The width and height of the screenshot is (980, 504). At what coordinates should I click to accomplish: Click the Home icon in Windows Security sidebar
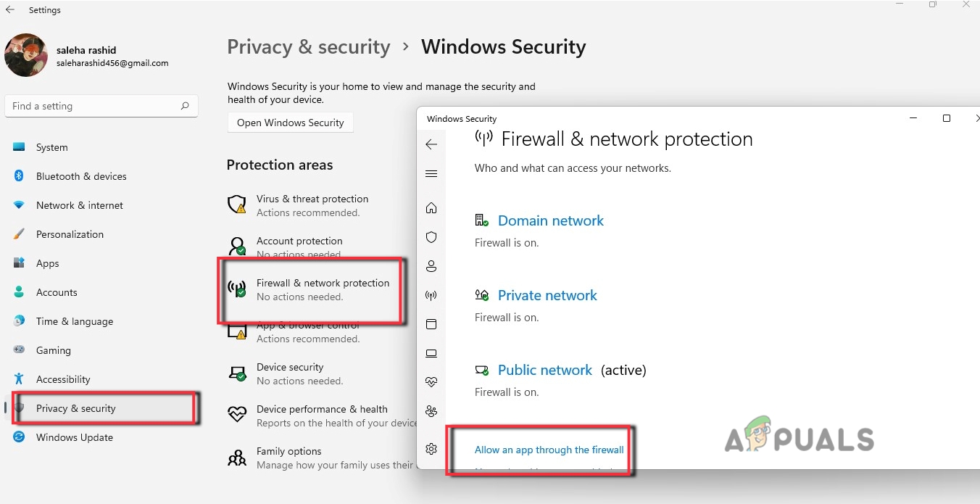431,208
